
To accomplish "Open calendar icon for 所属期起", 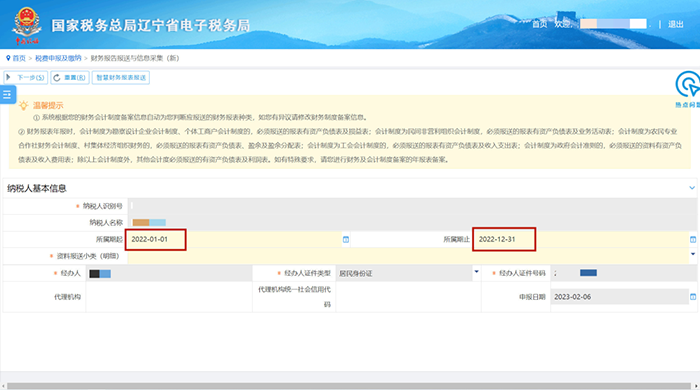I will (346, 240).
